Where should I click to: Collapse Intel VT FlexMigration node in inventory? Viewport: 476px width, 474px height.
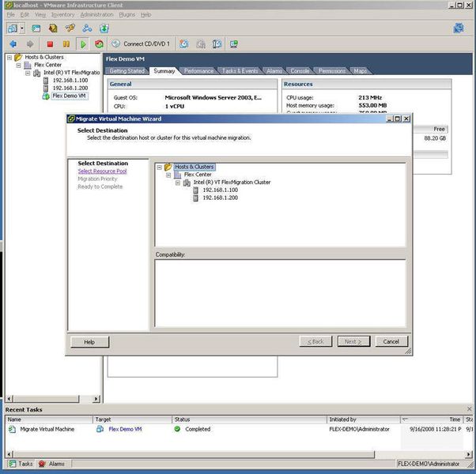[28, 73]
